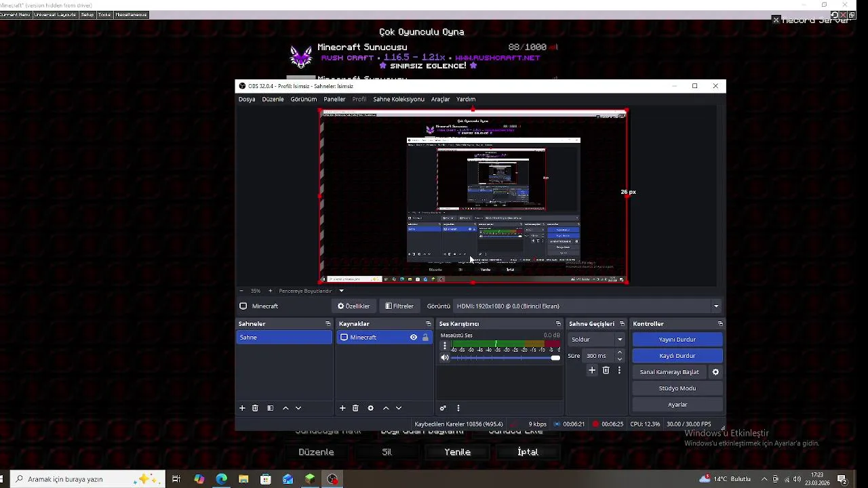The height and width of the screenshot is (488, 868).
Task: Click Kaydı Durdur to stop recording
Action: point(677,356)
